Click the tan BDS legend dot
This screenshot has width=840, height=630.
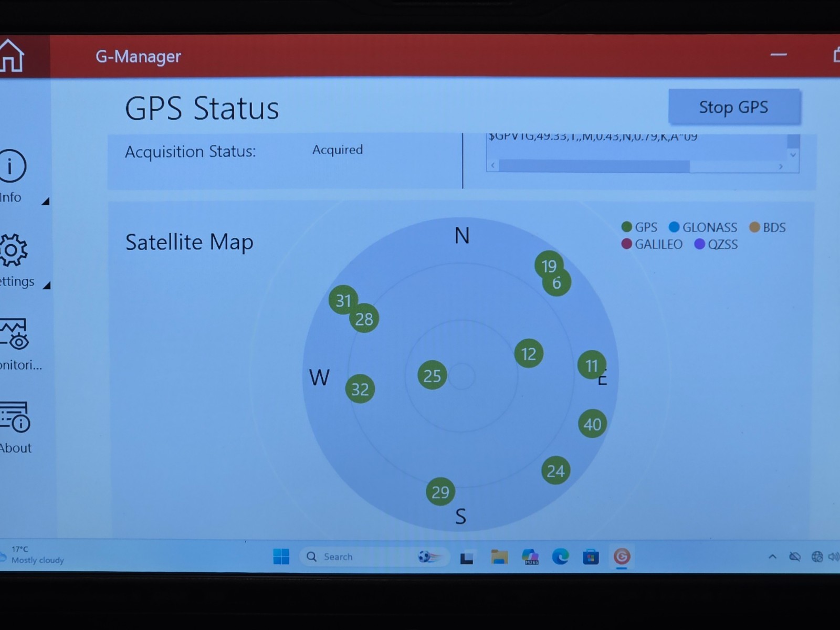click(x=754, y=227)
